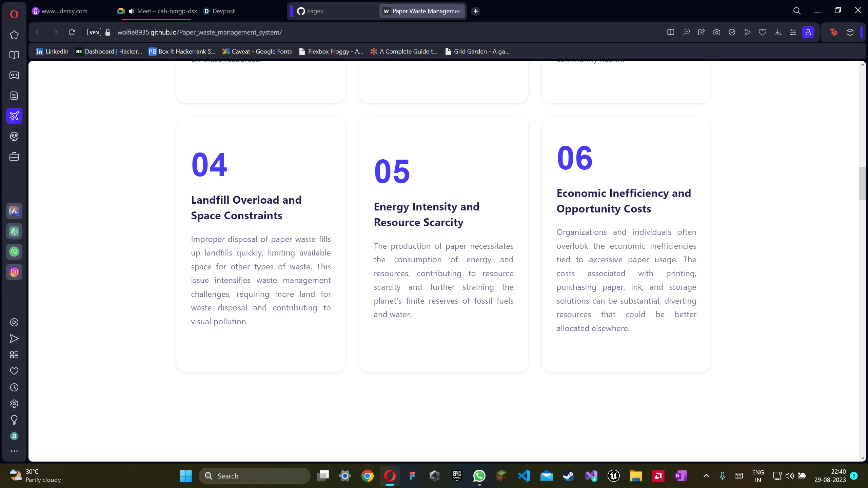The height and width of the screenshot is (488, 868).
Task: Open Instagram in the sidebar
Action: point(14,272)
